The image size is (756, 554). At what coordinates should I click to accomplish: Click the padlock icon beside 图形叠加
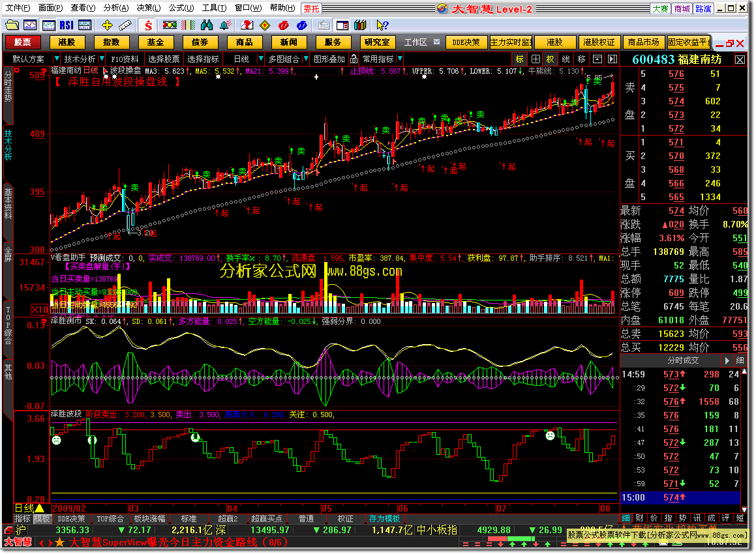[354, 59]
